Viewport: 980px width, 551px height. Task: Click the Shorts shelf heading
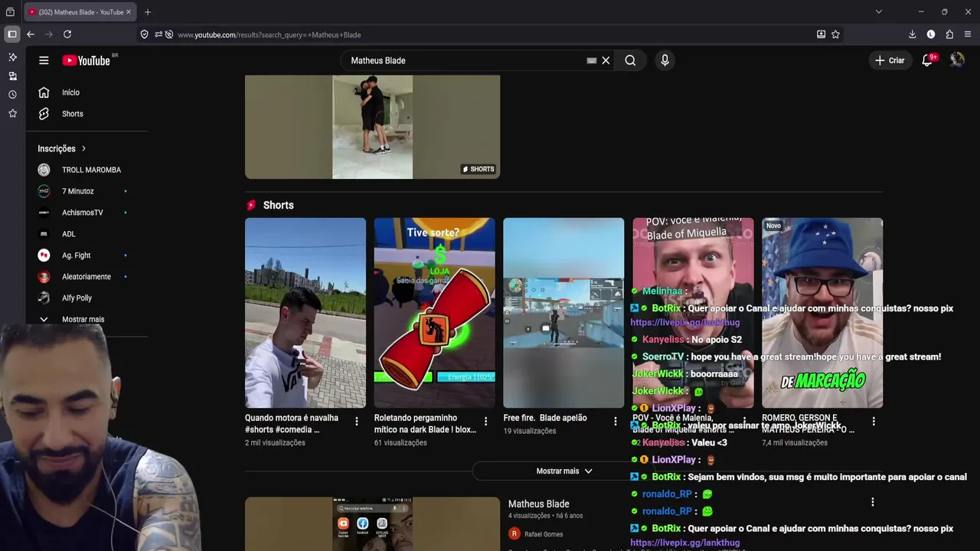pos(278,205)
